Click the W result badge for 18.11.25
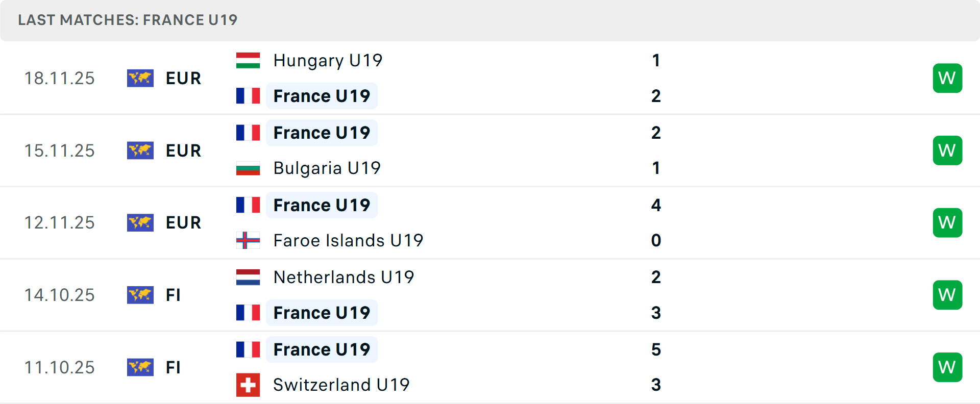The image size is (980, 404). tap(947, 78)
